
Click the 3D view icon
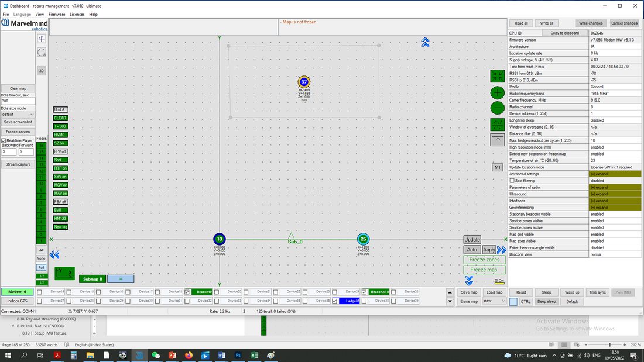tap(42, 71)
